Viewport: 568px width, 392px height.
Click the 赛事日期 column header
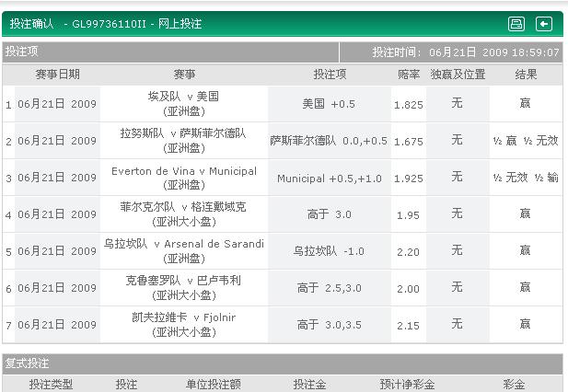click(x=58, y=75)
